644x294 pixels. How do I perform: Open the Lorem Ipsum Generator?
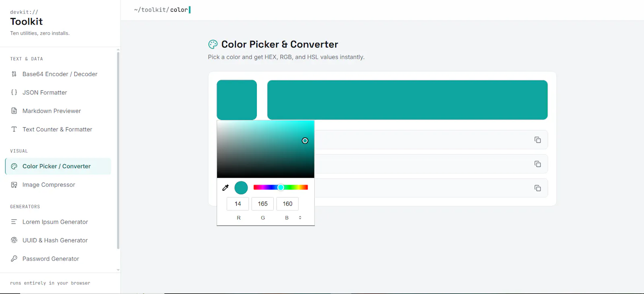(x=58, y=222)
